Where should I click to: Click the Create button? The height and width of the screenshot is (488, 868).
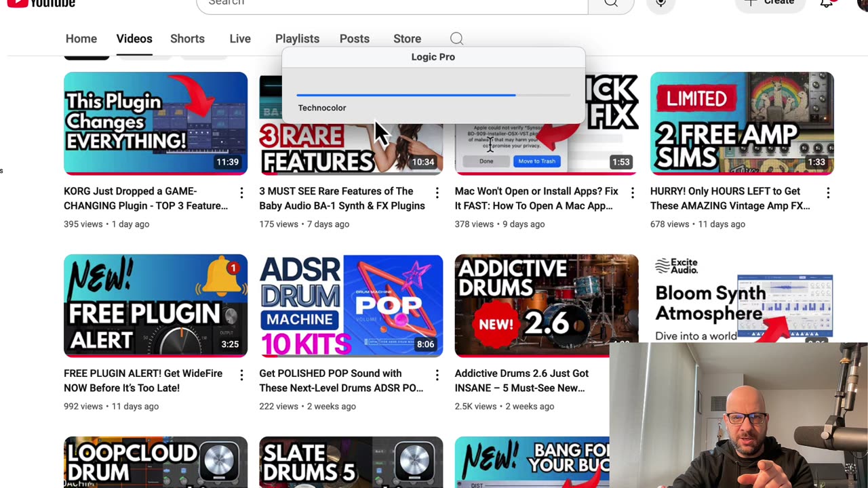coord(771,3)
